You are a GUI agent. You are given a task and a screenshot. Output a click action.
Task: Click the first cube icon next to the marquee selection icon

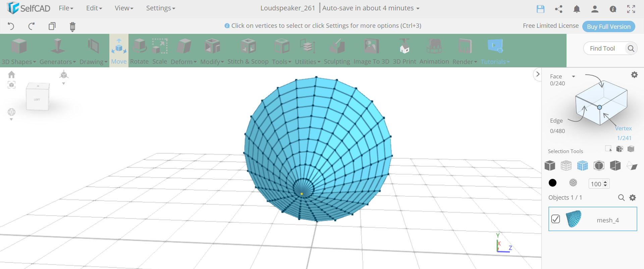pos(620,149)
